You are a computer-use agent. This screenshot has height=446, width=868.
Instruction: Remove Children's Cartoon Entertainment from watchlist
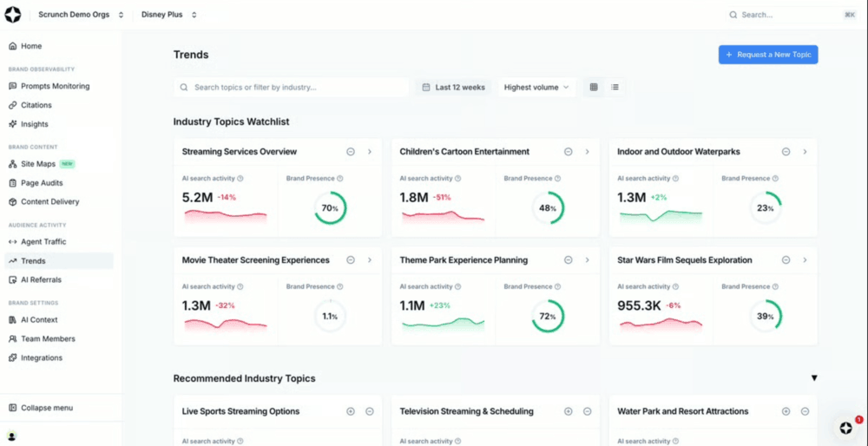(x=568, y=152)
